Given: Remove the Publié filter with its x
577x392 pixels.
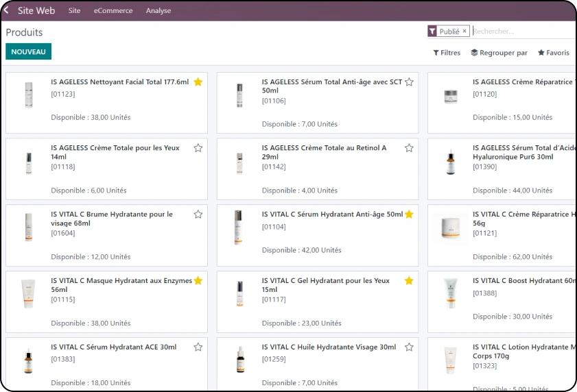Looking at the screenshot, I should click(464, 32).
